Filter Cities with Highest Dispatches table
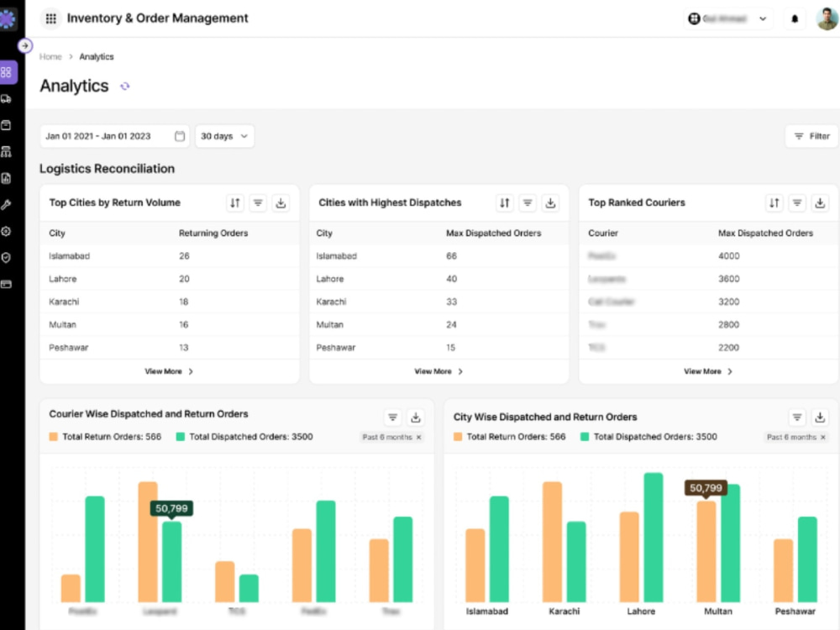 click(528, 203)
